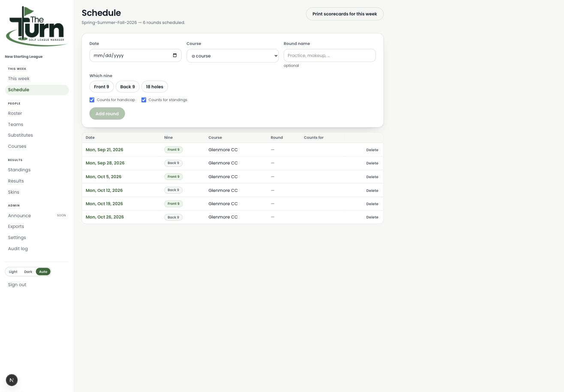
Task: Click Mon, Oct 19, 2026 date
Action: tap(104, 204)
